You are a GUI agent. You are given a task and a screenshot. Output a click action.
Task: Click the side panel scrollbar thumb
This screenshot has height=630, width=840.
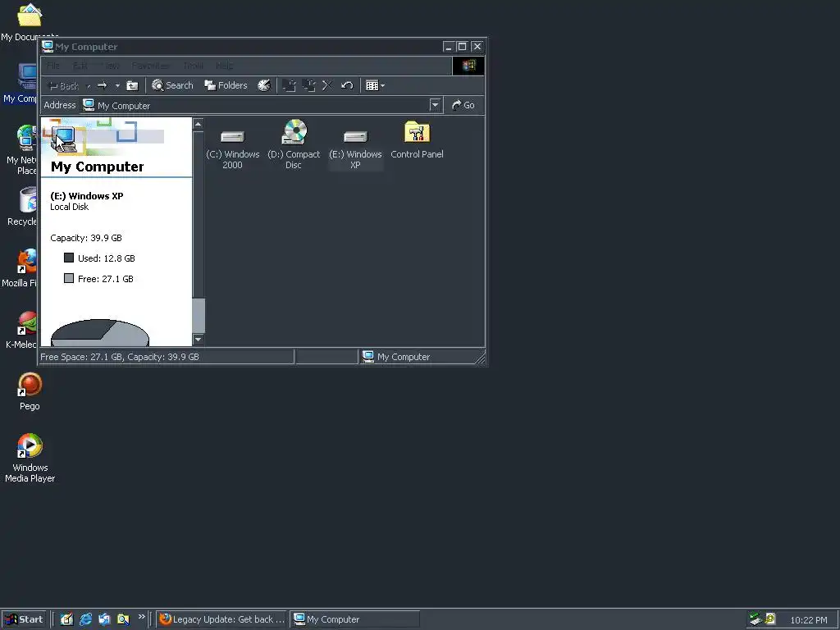pos(199,316)
